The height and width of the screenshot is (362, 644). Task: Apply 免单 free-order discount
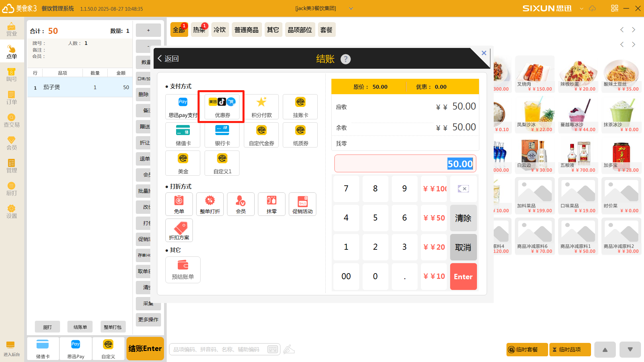[x=179, y=204]
